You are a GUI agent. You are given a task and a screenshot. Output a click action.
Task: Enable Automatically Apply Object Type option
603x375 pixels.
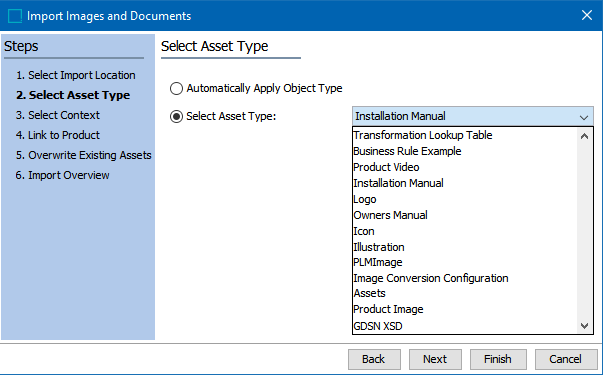pyautogui.click(x=176, y=88)
